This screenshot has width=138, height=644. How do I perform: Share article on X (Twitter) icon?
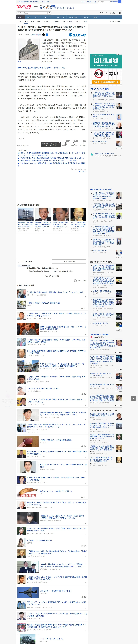44,35
